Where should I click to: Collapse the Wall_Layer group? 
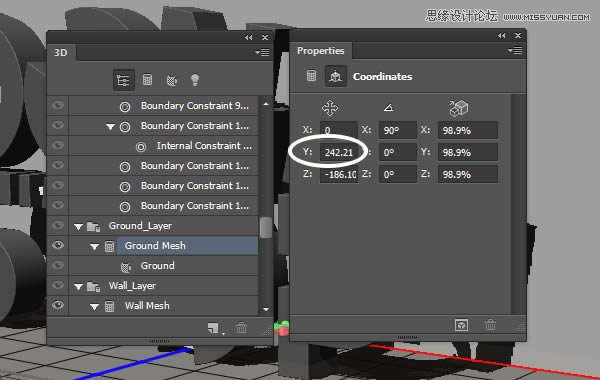78,287
